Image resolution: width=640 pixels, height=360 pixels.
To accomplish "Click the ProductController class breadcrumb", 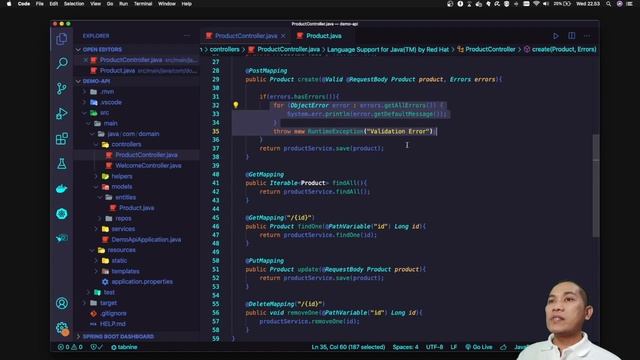I will click(490, 49).
